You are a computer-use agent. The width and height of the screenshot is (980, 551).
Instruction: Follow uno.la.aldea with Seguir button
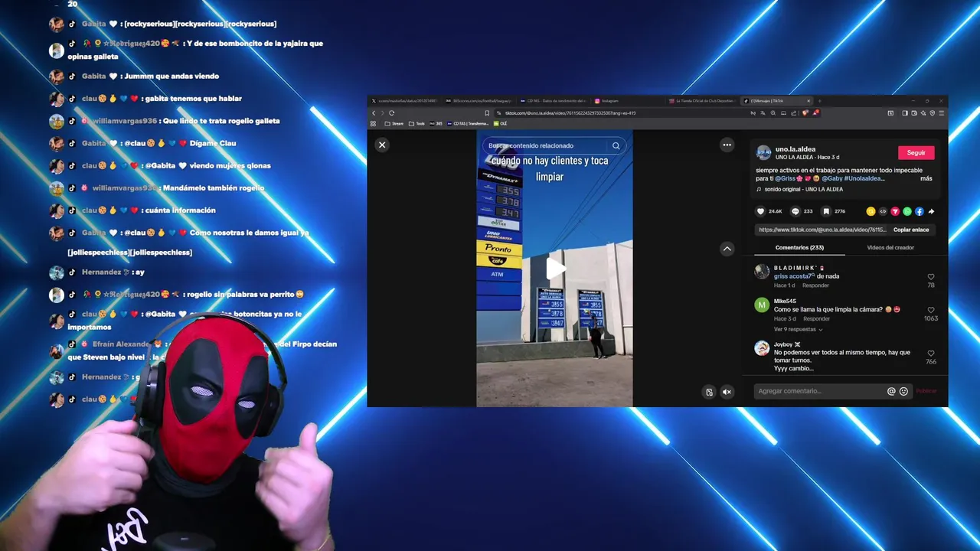916,152
